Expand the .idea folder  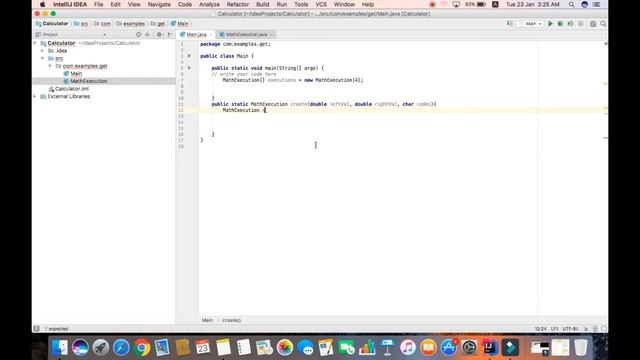click(x=42, y=51)
